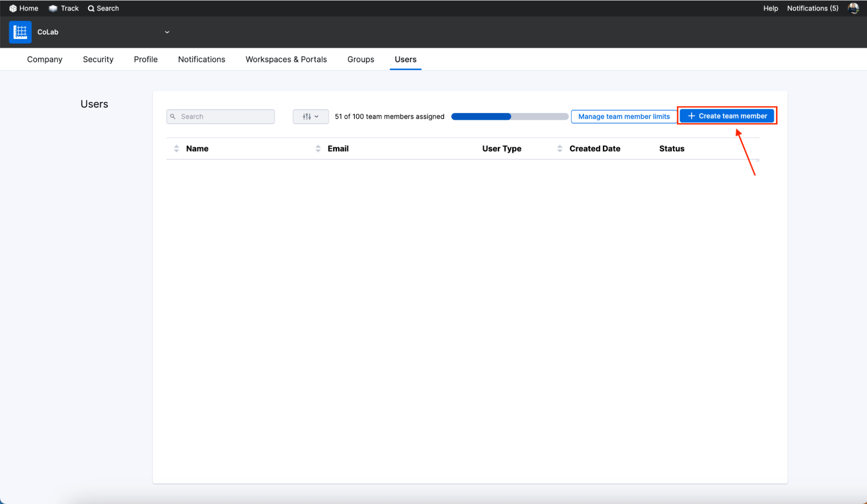Screen dimensions: 867x504
Task: Click the Home cube icon
Action: point(13,8)
